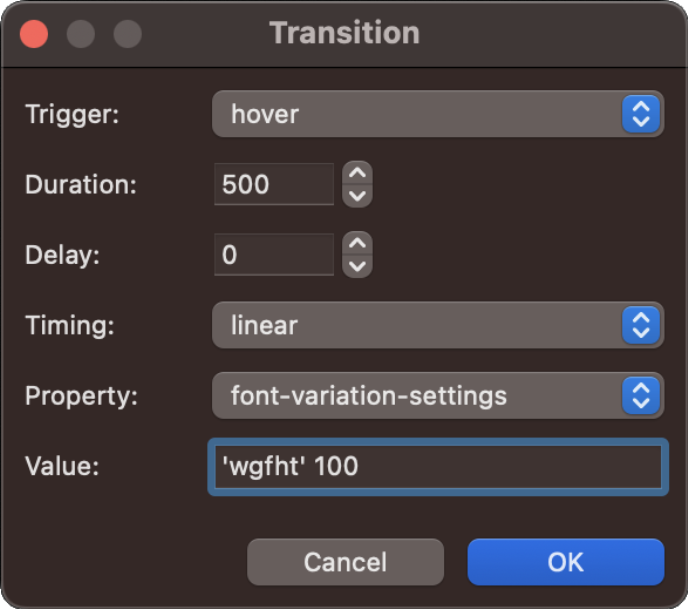Click the Delay field showing 0
The width and height of the screenshot is (689, 610).
coord(273,255)
